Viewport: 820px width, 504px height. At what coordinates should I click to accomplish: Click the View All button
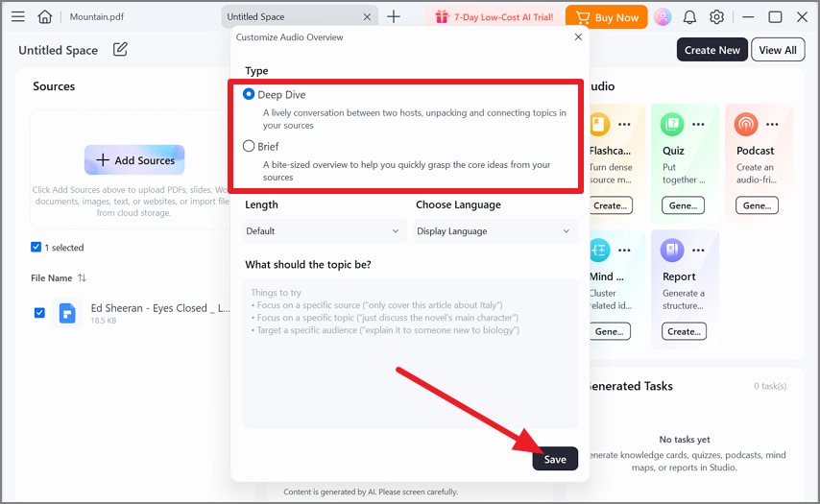click(x=778, y=50)
